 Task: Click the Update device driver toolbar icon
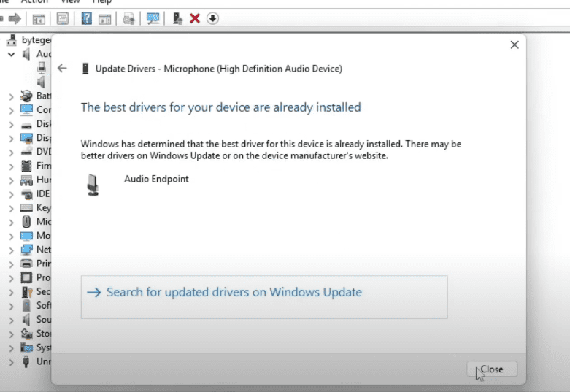click(x=177, y=18)
